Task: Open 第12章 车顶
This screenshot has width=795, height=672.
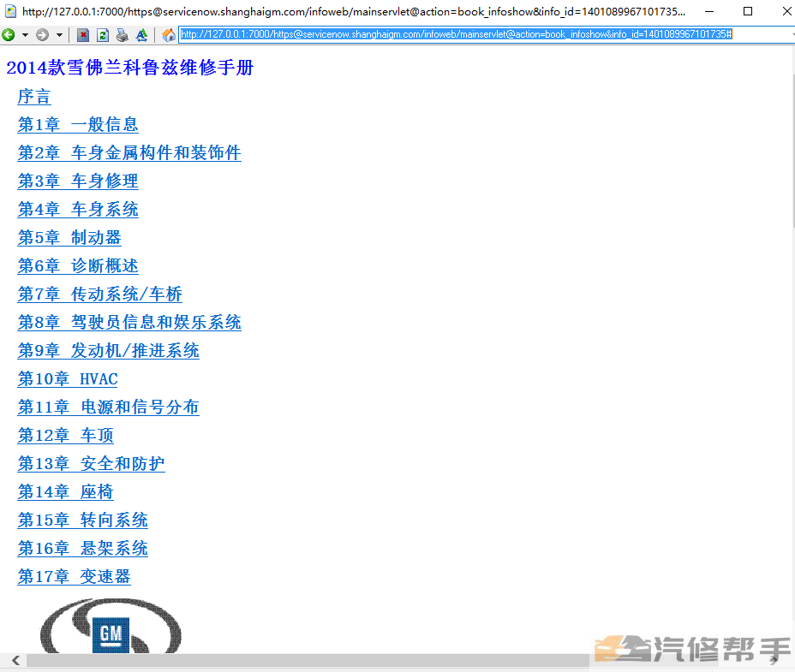Action: point(66,436)
